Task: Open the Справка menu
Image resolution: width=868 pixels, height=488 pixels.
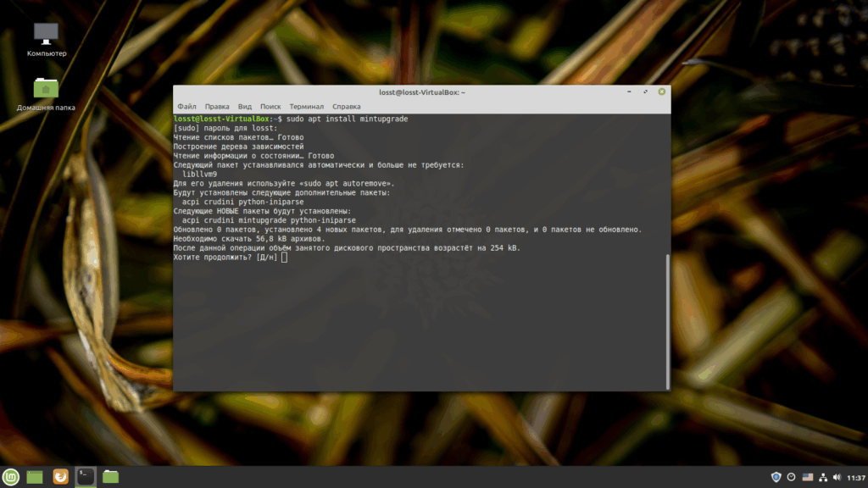Action: coord(347,106)
